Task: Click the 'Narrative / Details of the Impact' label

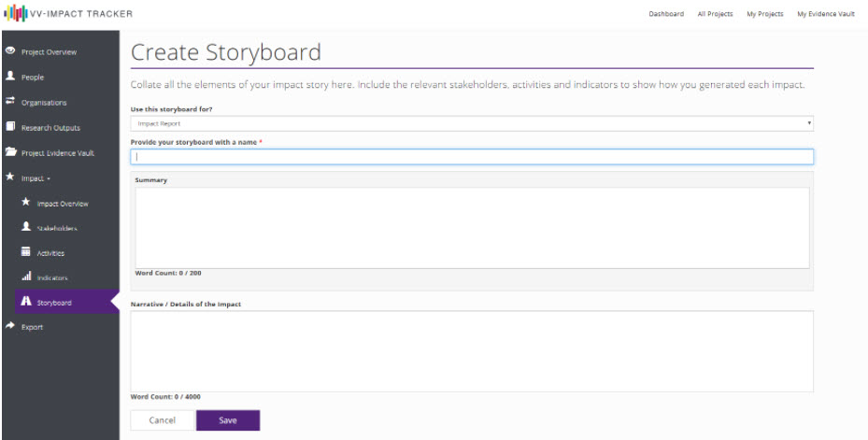Action: coord(185,304)
